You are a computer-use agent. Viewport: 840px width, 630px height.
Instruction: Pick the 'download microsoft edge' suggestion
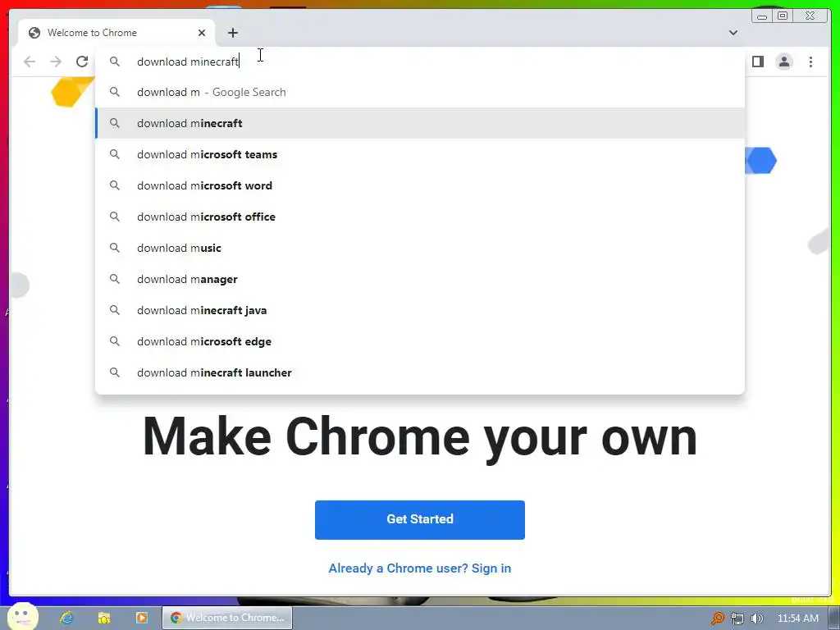pyautogui.click(x=420, y=341)
